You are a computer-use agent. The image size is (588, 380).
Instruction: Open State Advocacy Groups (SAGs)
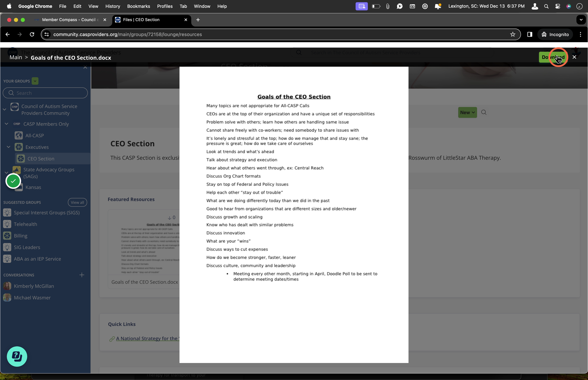click(x=49, y=173)
